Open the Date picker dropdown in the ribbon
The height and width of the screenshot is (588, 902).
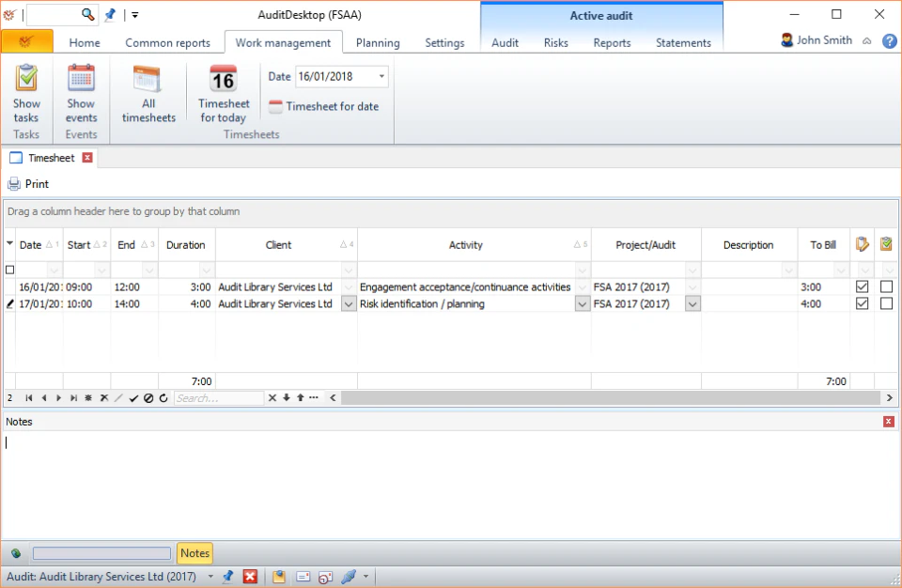coord(380,76)
